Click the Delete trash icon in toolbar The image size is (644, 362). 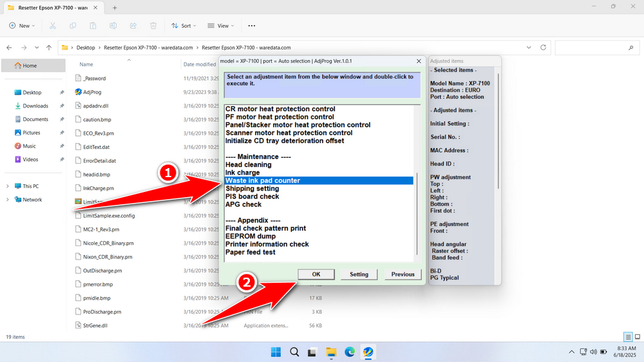[x=153, y=26]
